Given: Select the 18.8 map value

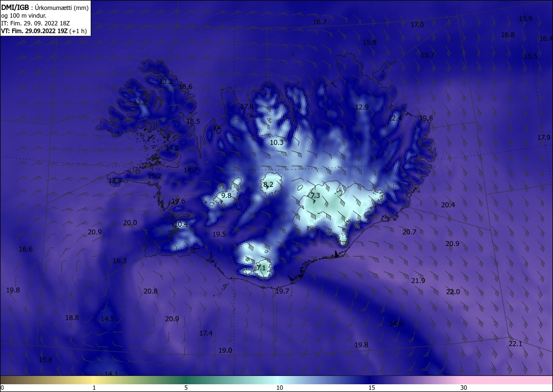Looking at the screenshot, I should (x=72, y=317).
